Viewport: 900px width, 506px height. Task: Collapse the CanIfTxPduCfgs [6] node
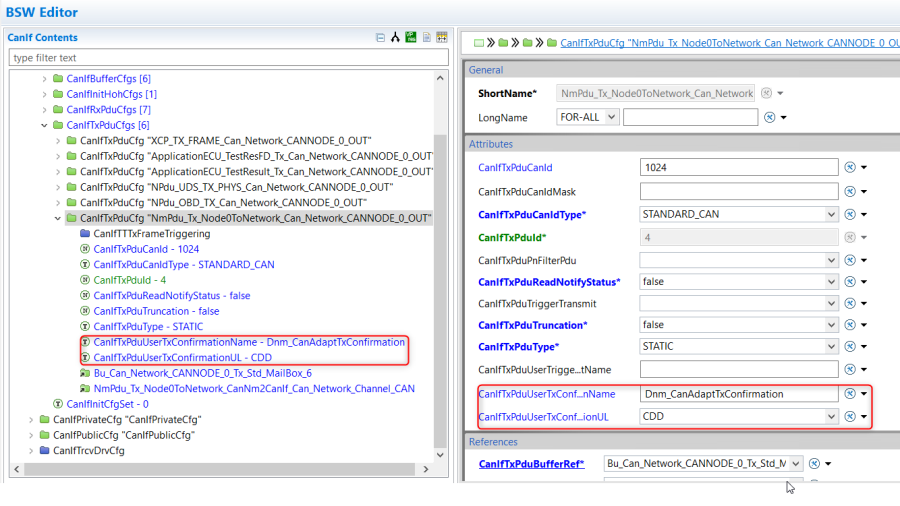(x=44, y=125)
